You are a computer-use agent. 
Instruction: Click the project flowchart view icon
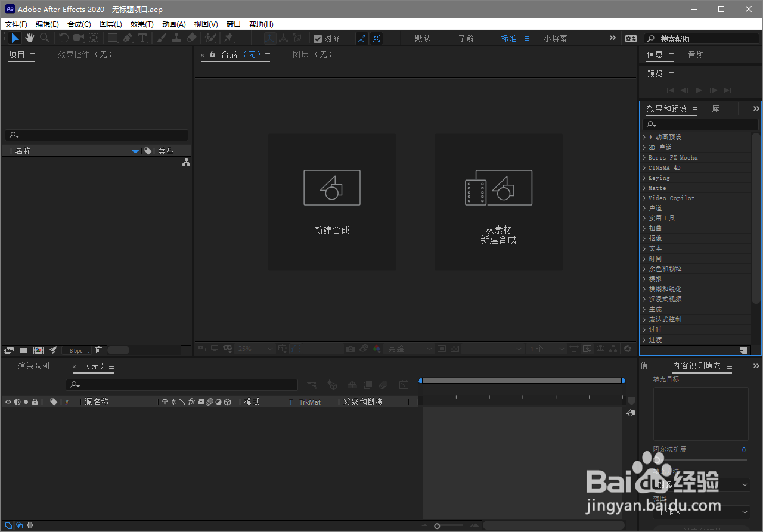click(x=186, y=162)
